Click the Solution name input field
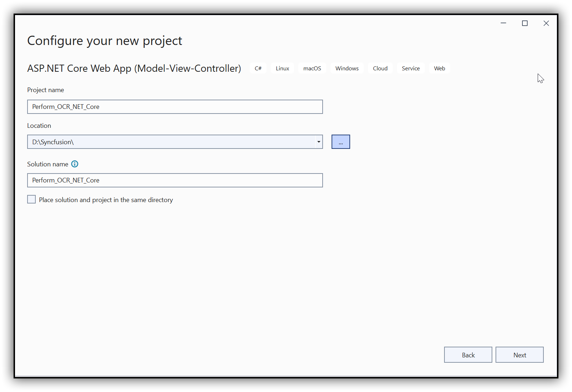The height and width of the screenshot is (392, 572). coord(175,180)
